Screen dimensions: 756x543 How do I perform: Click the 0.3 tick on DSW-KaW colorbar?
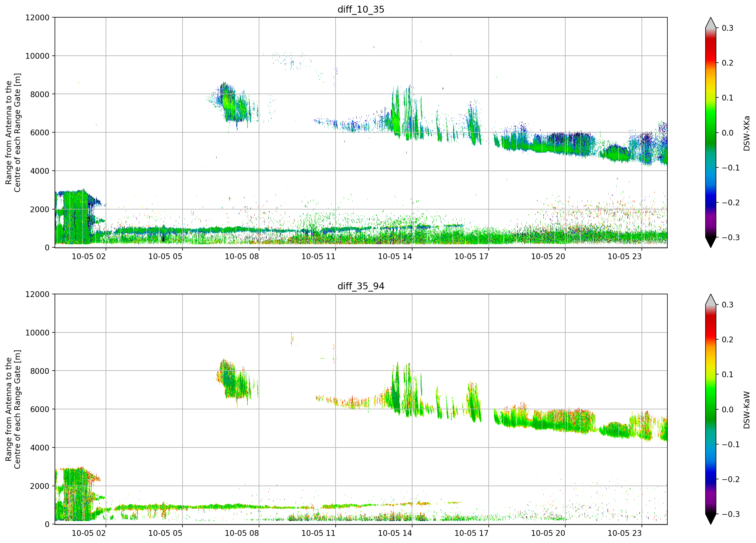(x=728, y=305)
